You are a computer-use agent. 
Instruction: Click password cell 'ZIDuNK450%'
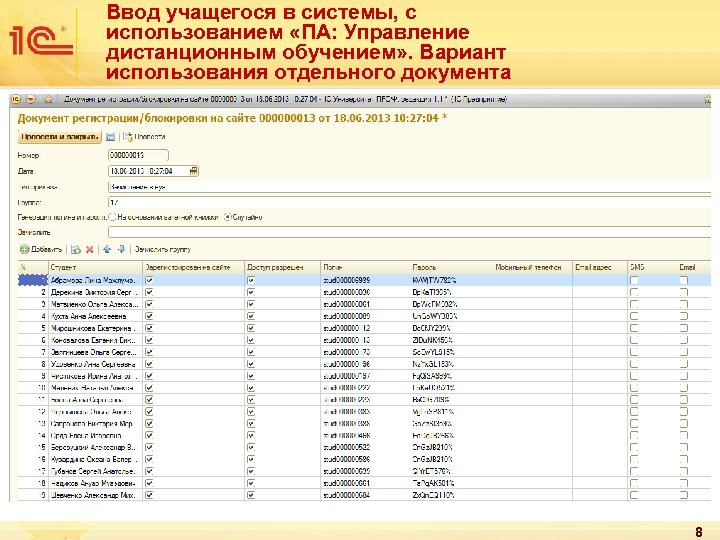click(x=432, y=340)
